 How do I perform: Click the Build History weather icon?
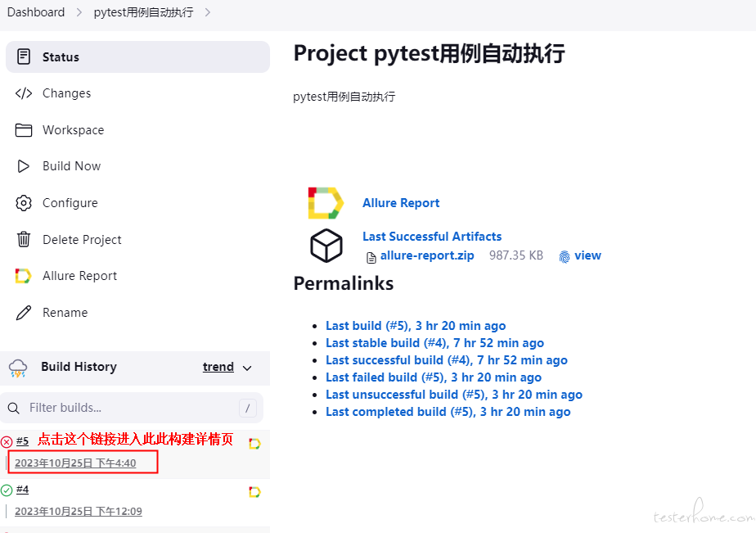[x=18, y=368]
